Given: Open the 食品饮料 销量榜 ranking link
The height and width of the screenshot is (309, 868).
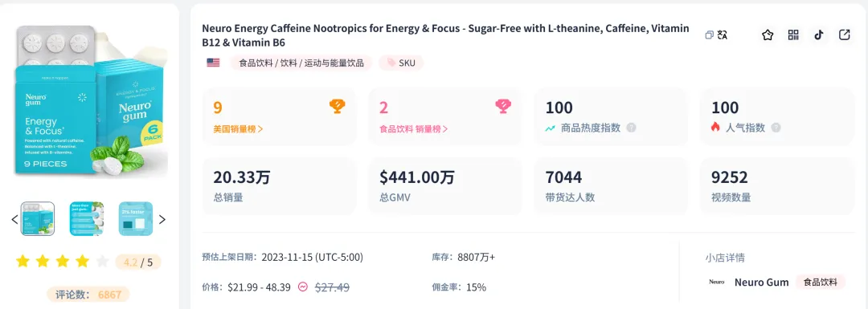Looking at the screenshot, I should (414, 128).
